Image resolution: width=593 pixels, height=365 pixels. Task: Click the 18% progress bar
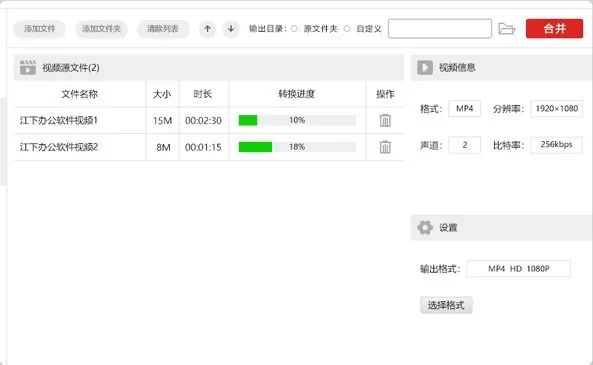pos(297,147)
